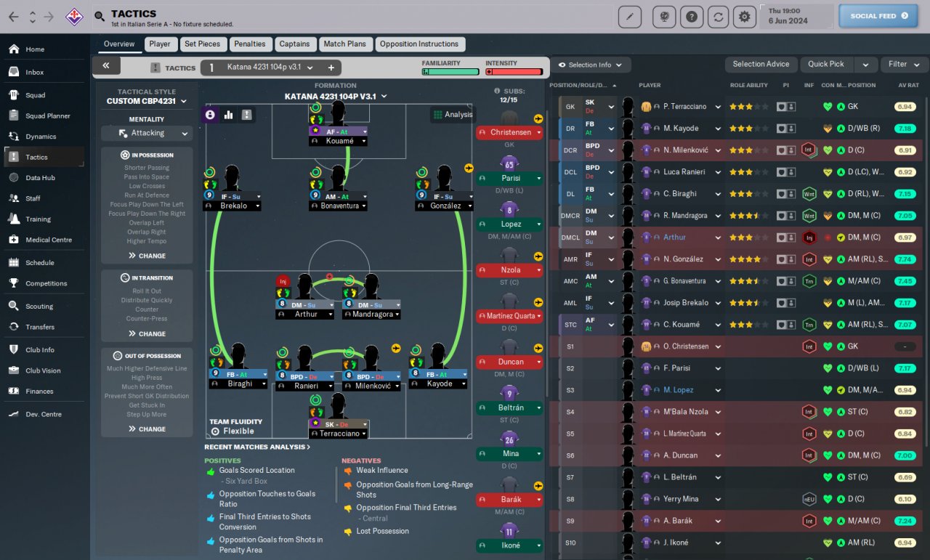The image size is (930, 560).
Task: Click Change under In Possession
Action: coord(147,256)
